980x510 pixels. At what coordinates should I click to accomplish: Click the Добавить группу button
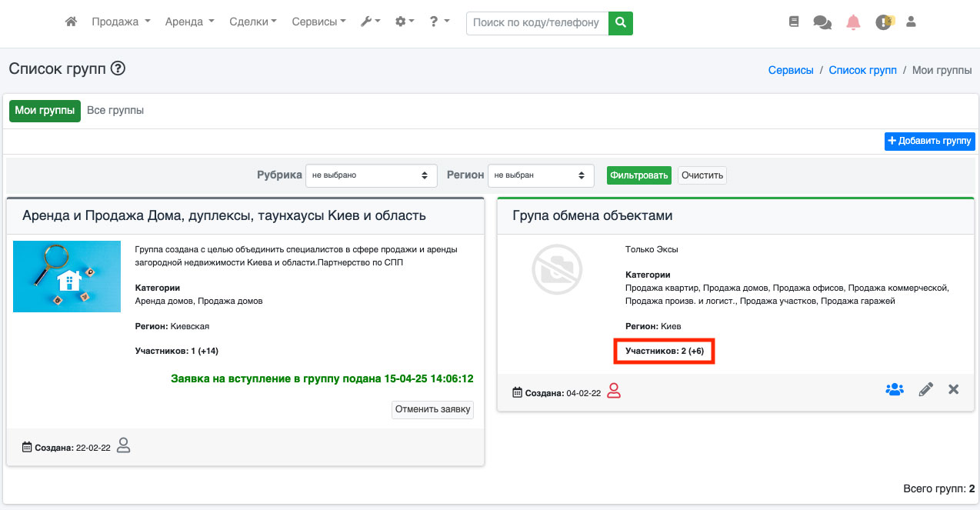(930, 142)
